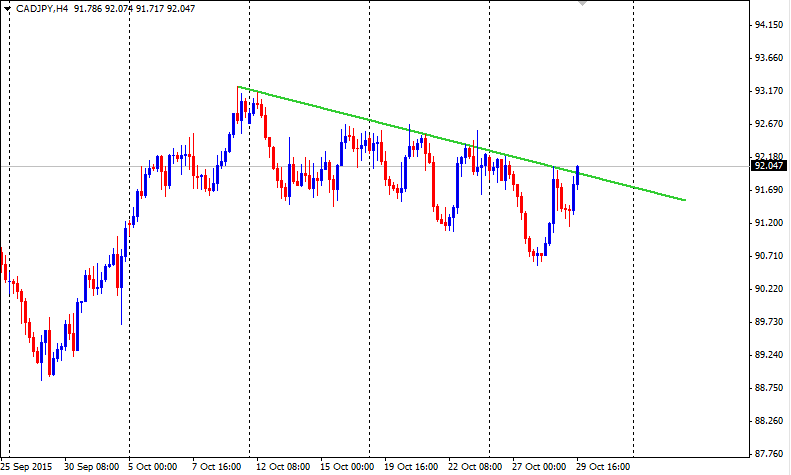
Task: Click the 89.730 price scale label
Action: click(769, 322)
